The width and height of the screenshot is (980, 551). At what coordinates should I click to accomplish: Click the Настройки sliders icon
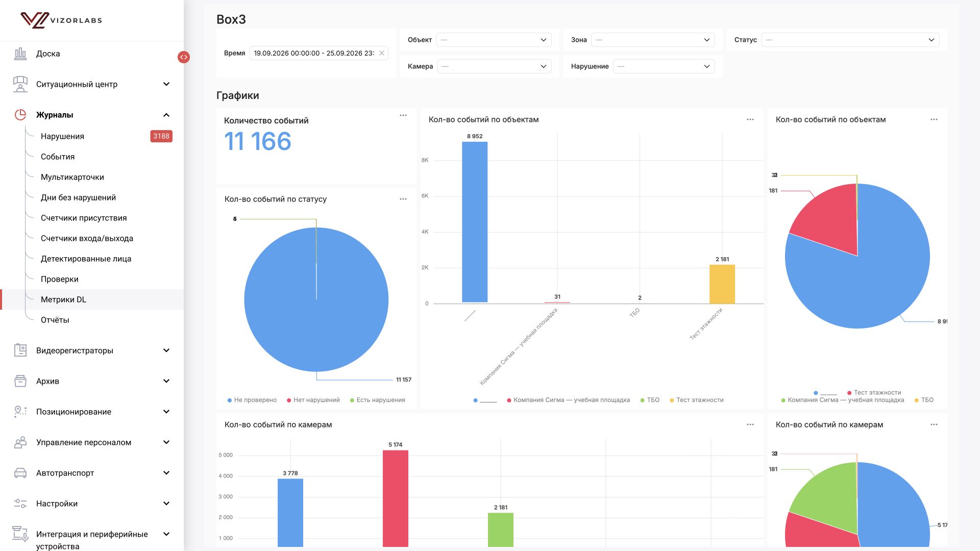pyautogui.click(x=20, y=504)
